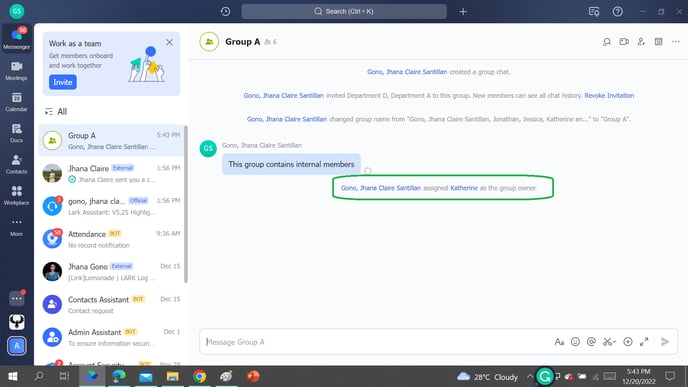Open the Group A more options menu
The image size is (688, 387).
coord(676,42)
